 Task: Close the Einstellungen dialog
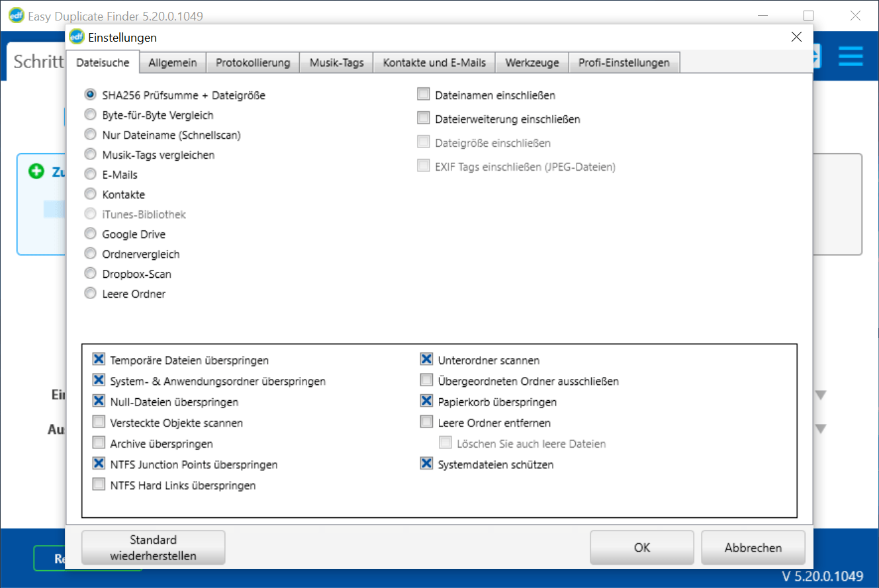coord(797,37)
